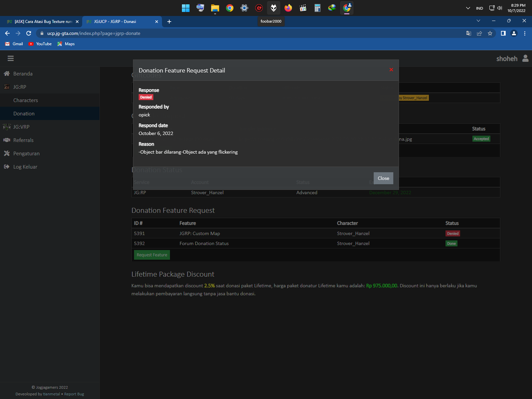Click the share page icon
This screenshot has width=532, height=399.
480,33
